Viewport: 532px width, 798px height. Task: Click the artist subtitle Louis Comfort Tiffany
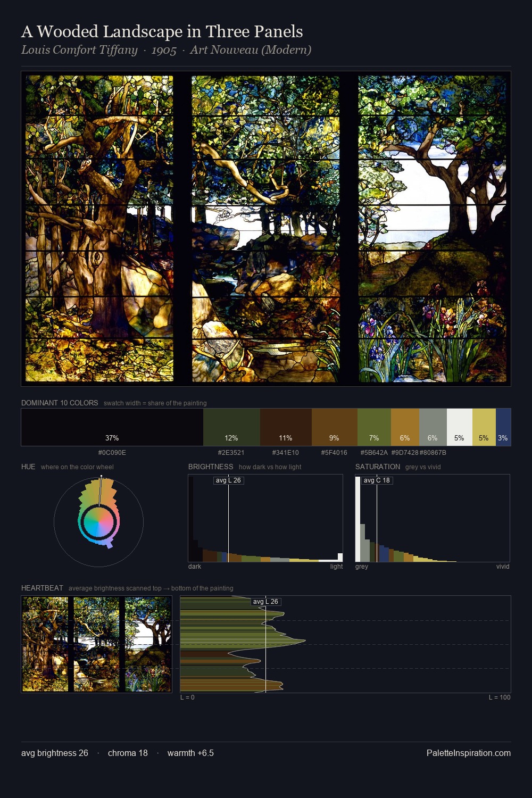click(x=79, y=50)
